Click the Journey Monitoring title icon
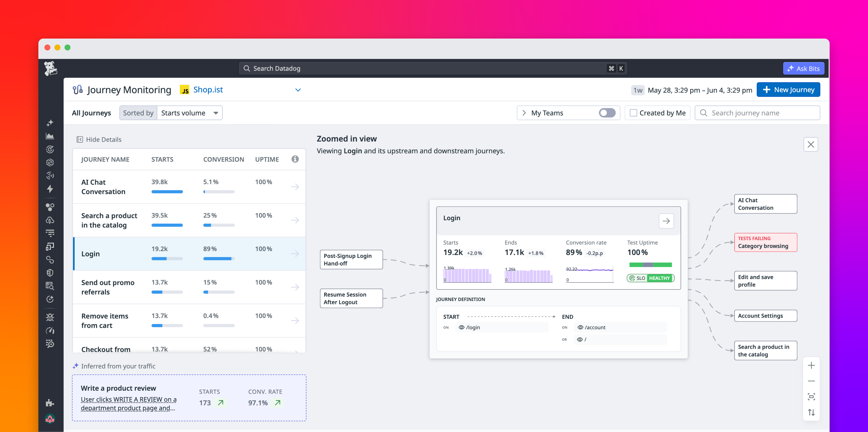The width and height of the screenshot is (868, 432). (77, 89)
